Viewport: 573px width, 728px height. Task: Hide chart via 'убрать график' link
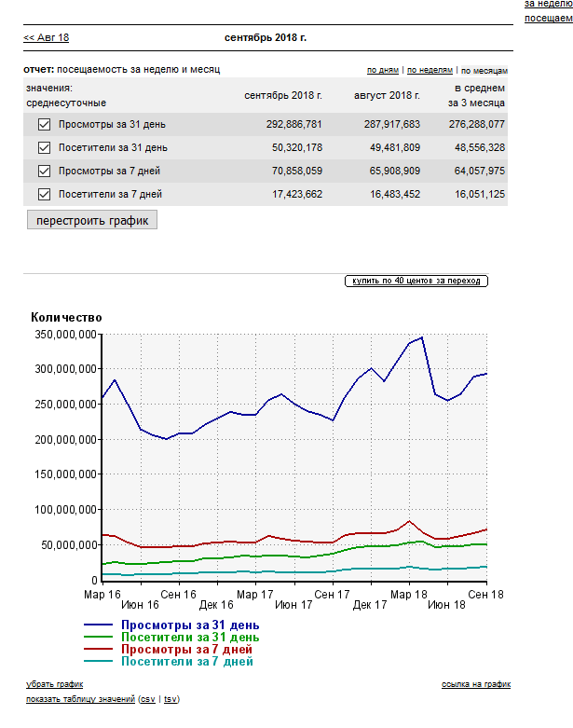(x=54, y=684)
